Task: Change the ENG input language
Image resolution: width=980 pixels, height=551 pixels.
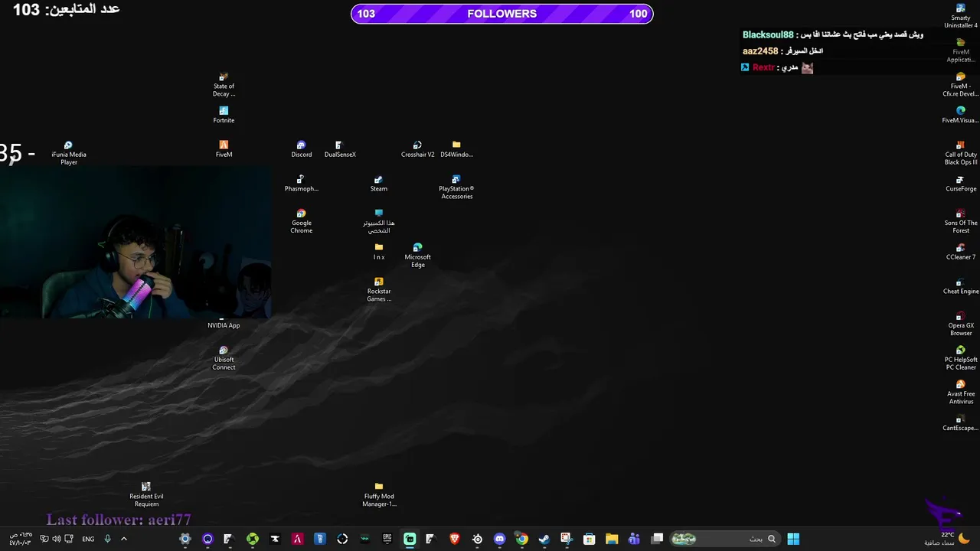Action: click(x=88, y=539)
